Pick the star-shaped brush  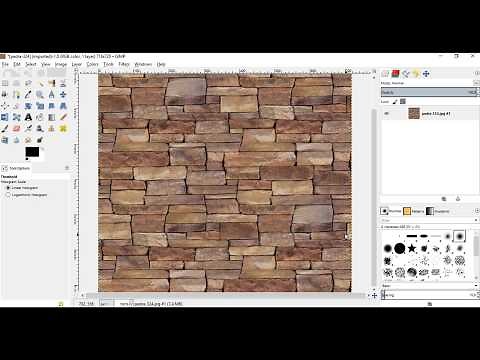click(412, 248)
